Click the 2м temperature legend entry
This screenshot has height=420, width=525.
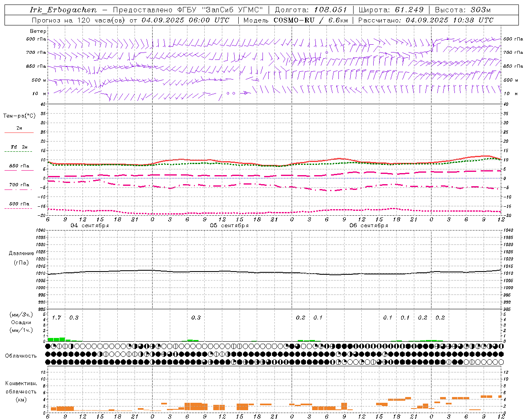coord(19,128)
